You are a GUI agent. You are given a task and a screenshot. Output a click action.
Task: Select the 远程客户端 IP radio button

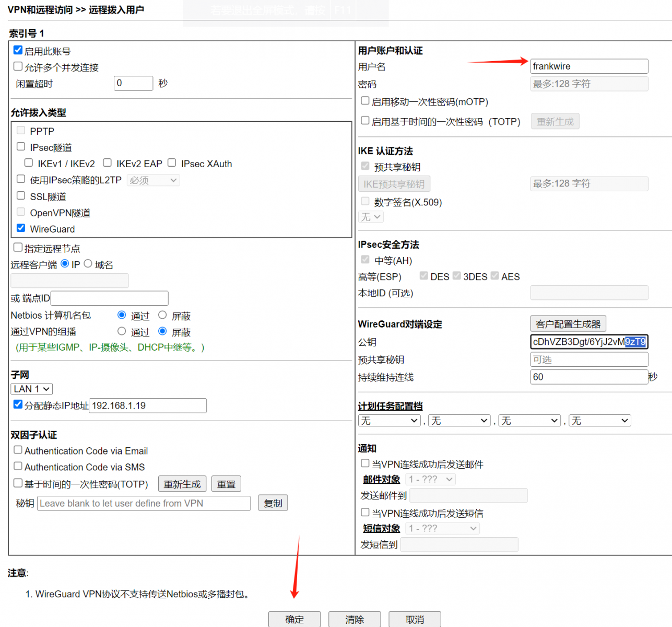(65, 264)
